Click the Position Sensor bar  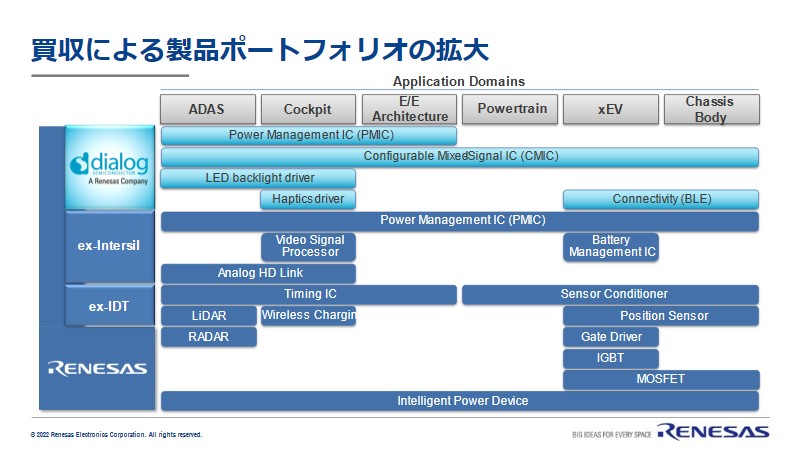[661, 316]
